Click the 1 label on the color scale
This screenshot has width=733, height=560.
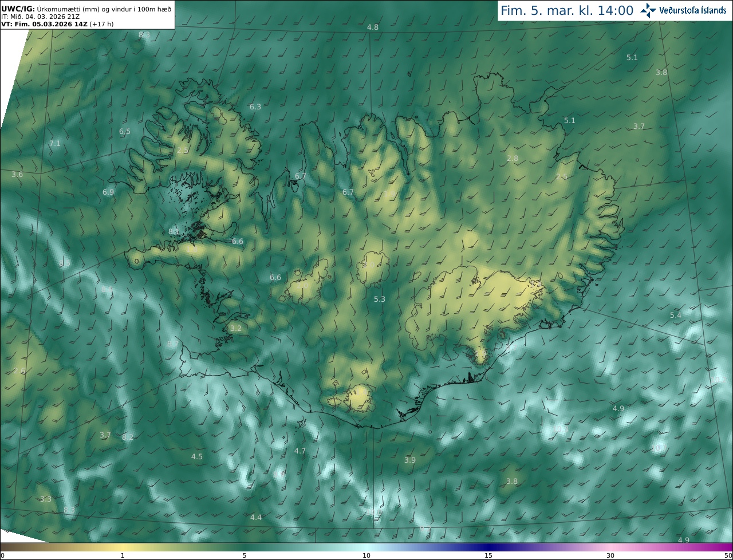tap(123, 556)
